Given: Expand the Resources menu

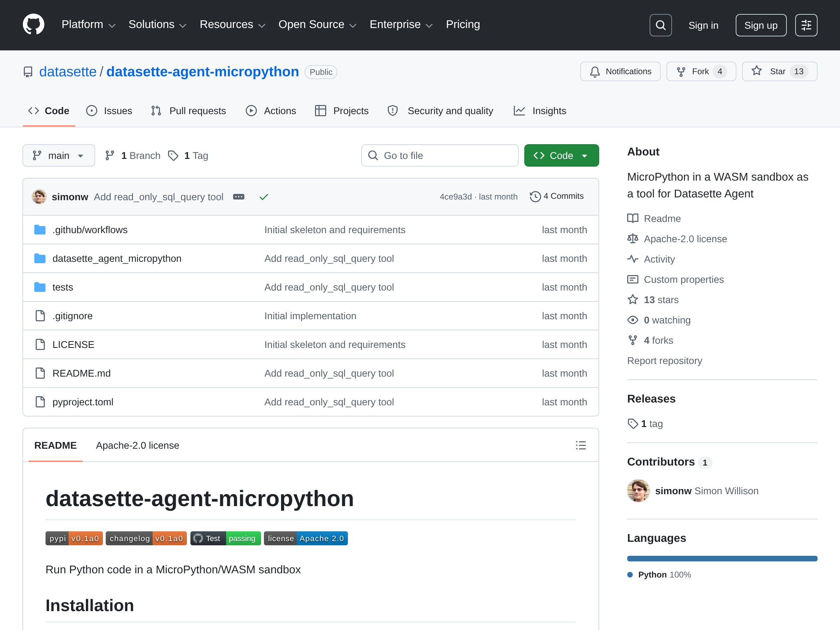Looking at the screenshot, I should pyautogui.click(x=232, y=24).
